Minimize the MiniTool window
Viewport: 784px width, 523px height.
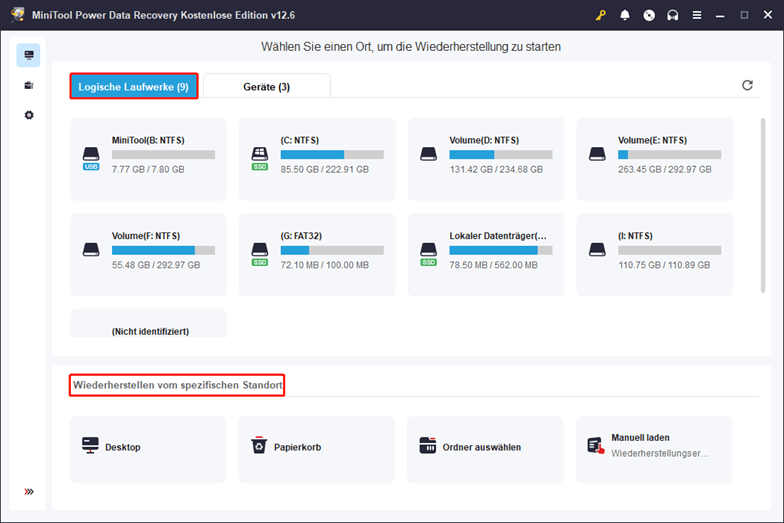click(720, 15)
